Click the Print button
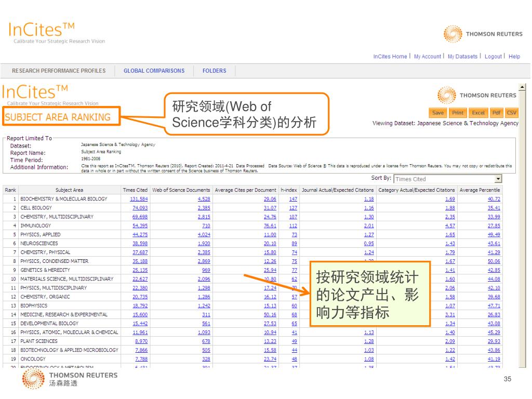The image size is (532, 399). pos(458,113)
